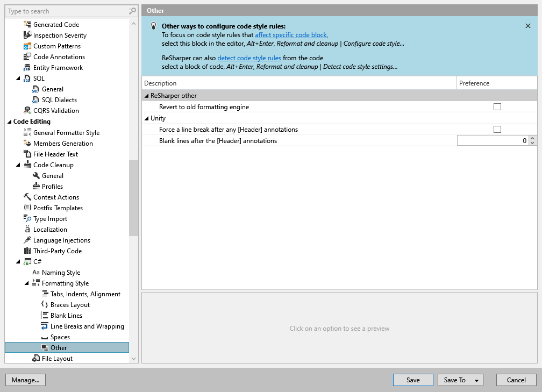Collapse the Formatting Style node

[x=27, y=283]
